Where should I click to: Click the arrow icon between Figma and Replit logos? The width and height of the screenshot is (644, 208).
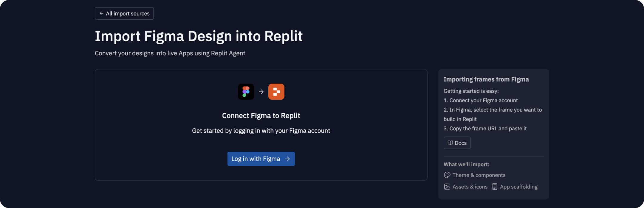tap(261, 92)
